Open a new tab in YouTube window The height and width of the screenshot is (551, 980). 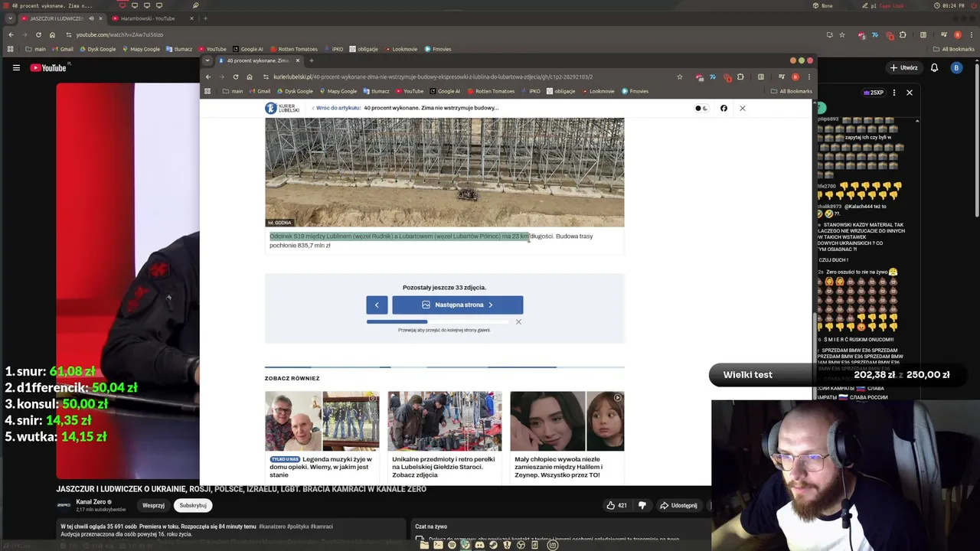205,18
